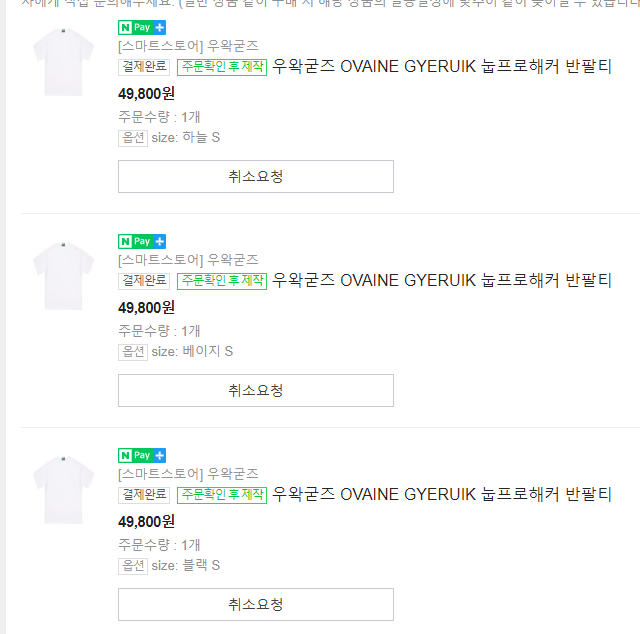Viewport: 640px width, 634px height.
Task: Open the T-shirt thumbnail for the 하늘 S order
Action: [x=62, y=62]
